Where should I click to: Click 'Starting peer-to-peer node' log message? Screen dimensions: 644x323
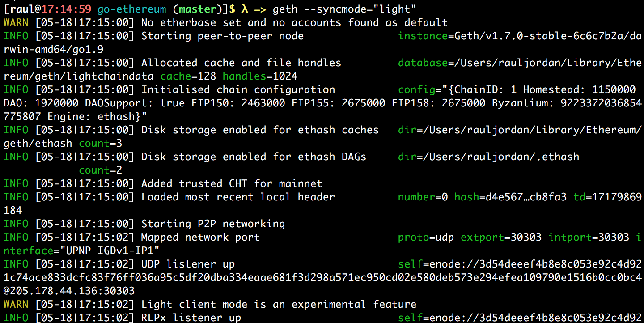tap(222, 36)
